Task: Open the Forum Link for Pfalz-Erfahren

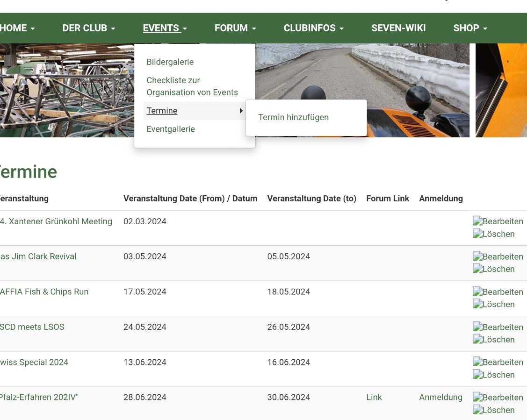Action: (x=374, y=398)
